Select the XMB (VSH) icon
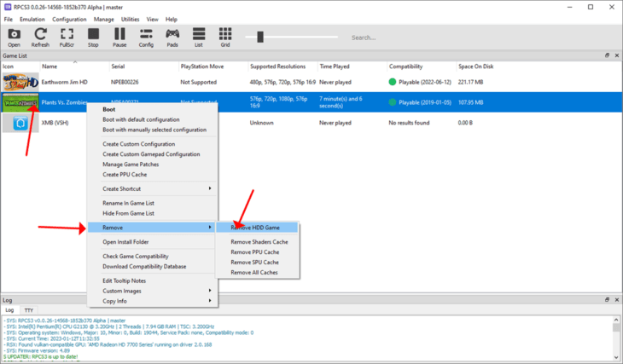Screen dimensions: 623x364 pos(20,123)
